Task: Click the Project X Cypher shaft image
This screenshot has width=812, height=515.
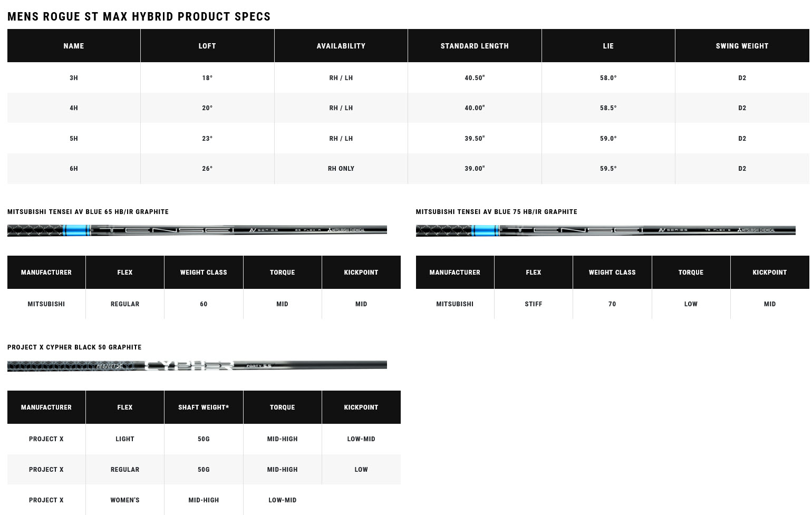Action: coord(197,365)
